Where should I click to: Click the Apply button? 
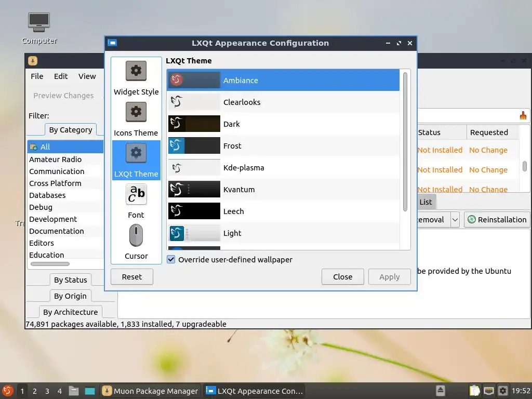[x=390, y=277]
